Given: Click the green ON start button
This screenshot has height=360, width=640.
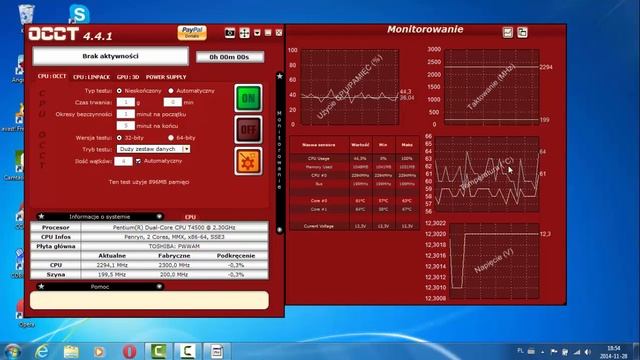Looking at the screenshot, I should (248, 98).
